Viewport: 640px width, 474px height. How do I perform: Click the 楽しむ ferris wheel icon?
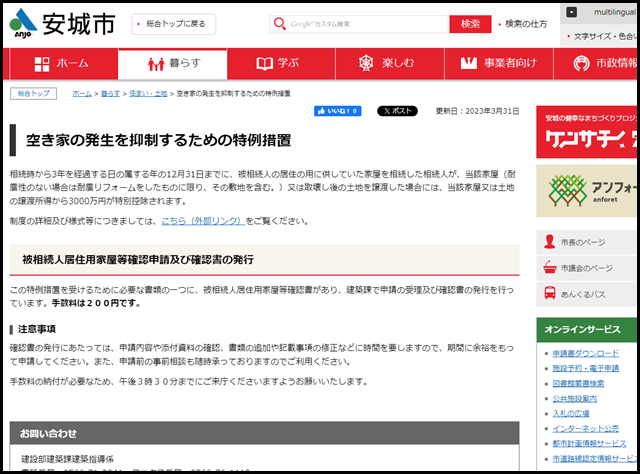pyautogui.click(x=366, y=63)
